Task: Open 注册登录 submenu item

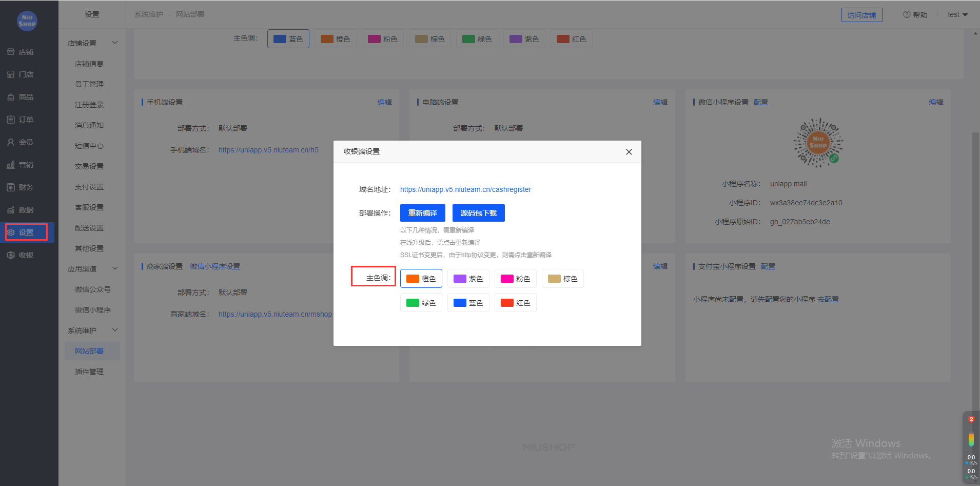Action: [89, 105]
